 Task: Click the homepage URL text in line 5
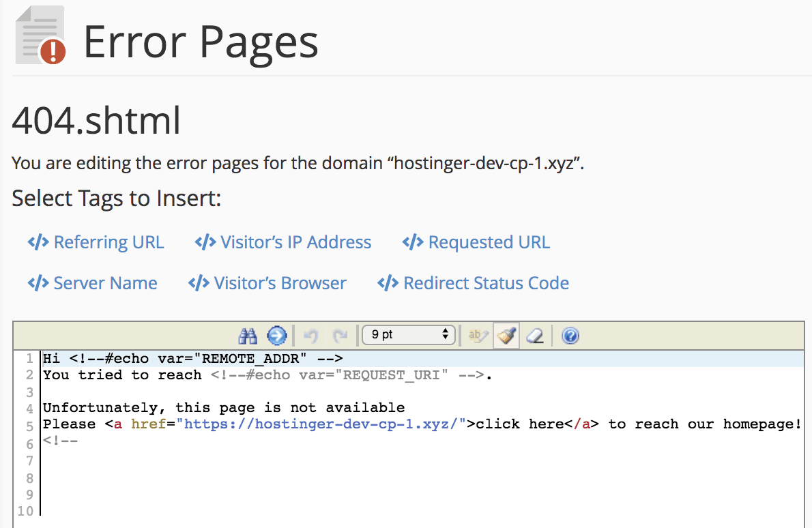click(x=321, y=424)
